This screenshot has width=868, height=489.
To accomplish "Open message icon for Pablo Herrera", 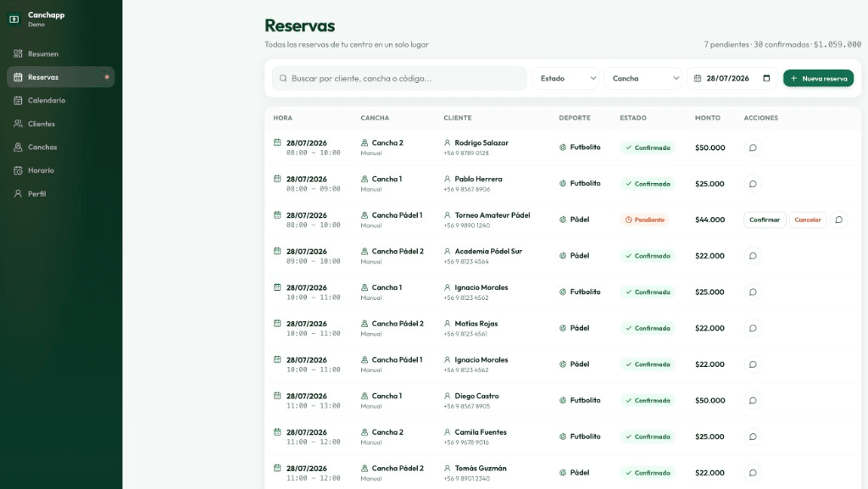I will 753,184.
